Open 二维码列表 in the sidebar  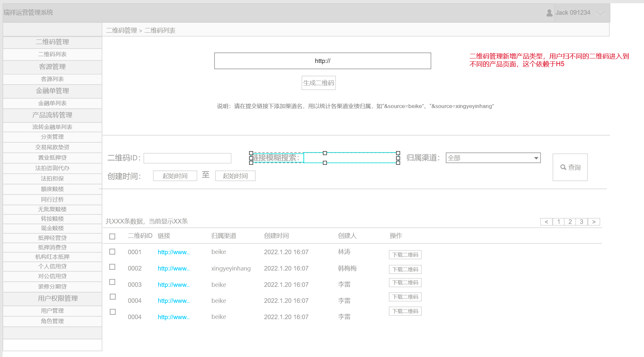tap(52, 54)
